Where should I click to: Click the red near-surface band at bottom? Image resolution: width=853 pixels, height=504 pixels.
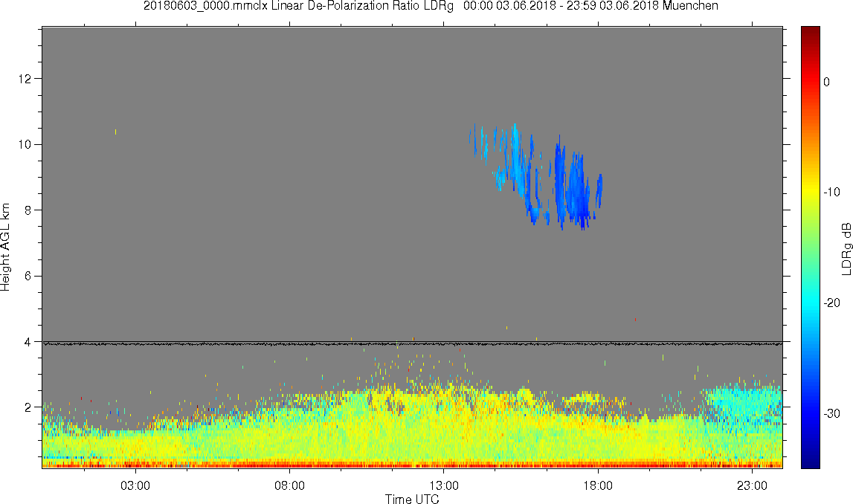tap(412, 465)
